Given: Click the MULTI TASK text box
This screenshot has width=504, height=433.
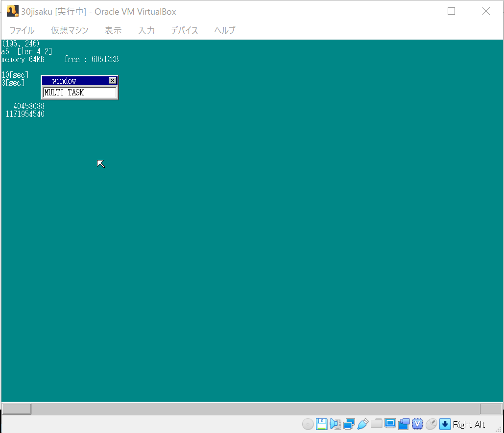Looking at the screenshot, I should tap(80, 92).
